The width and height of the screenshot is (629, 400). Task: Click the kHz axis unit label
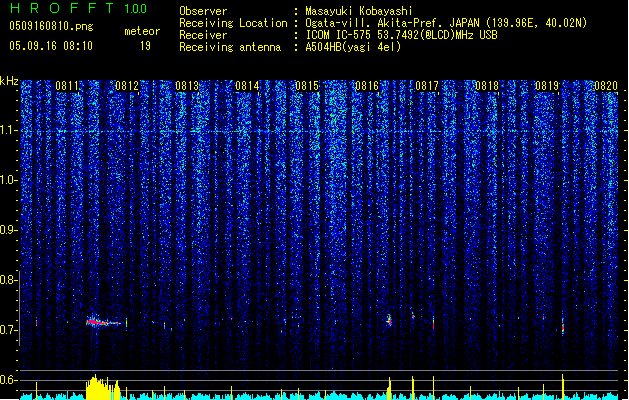pyautogui.click(x=9, y=81)
